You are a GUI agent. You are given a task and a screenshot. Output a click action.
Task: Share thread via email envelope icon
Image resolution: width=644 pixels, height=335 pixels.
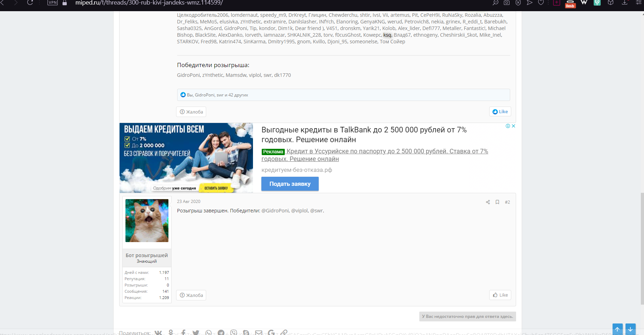click(x=259, y=333)
